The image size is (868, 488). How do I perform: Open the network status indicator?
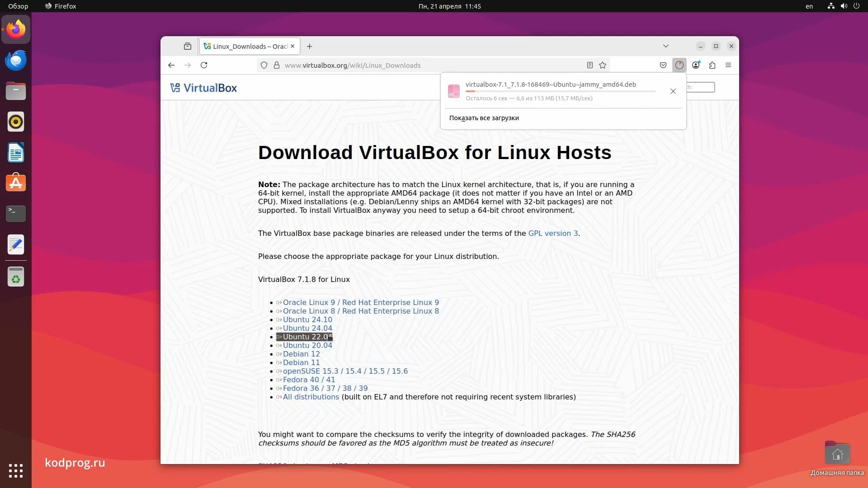click(831, 6)
